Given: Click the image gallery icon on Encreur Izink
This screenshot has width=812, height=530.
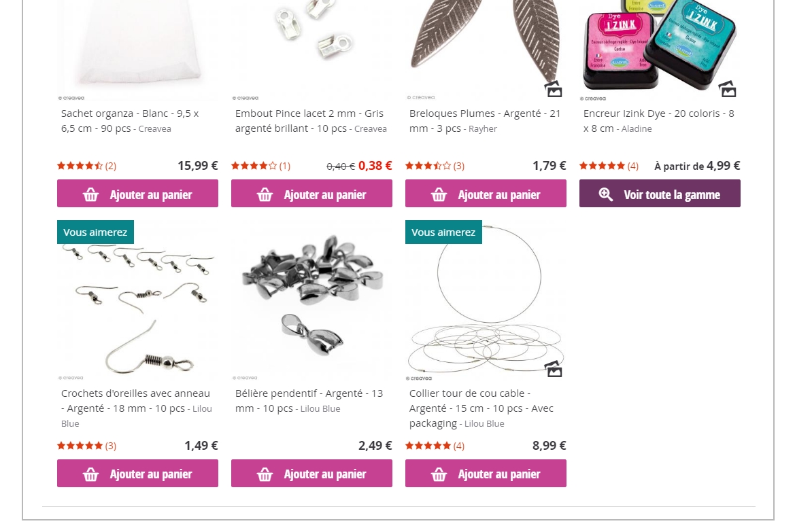Looking at the screenshot, I should click(728, 88).
